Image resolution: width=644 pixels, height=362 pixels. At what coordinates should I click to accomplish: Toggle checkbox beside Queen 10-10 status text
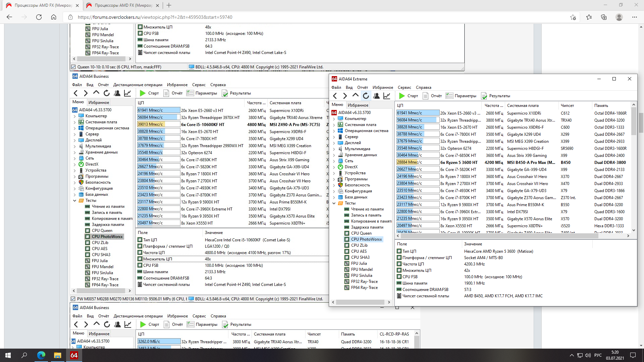point(73,67)
